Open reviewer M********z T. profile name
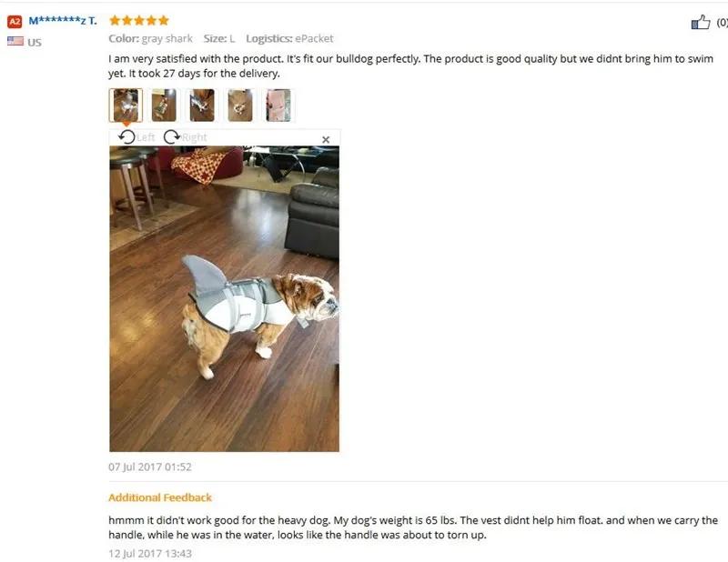The height and width of the screenshot is (562, 728). point(63,21)
